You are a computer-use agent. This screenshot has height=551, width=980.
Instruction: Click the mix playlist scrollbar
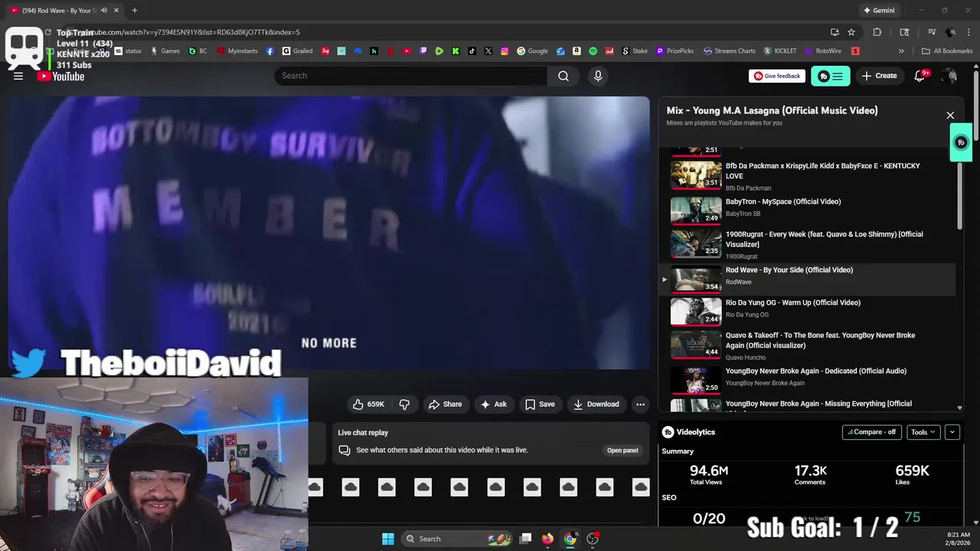point(960,195)
